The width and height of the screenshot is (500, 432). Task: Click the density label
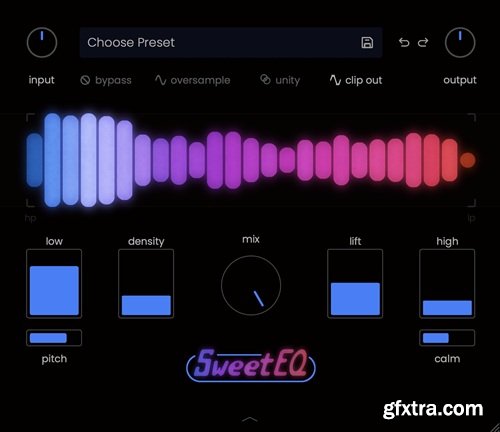tap(146, 241)
